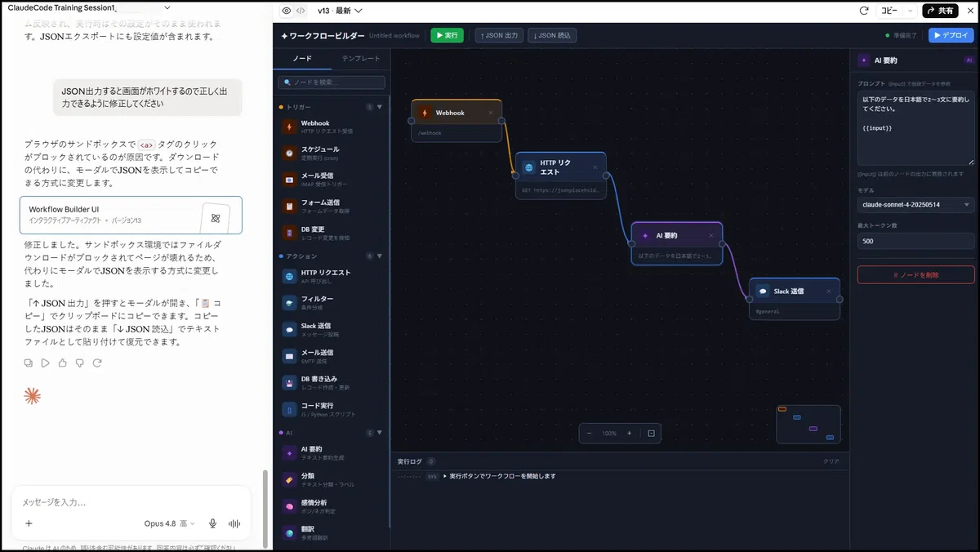Click the plus attachment icon in chat
This screenshot has height=552, width=980.
(29, 523)
